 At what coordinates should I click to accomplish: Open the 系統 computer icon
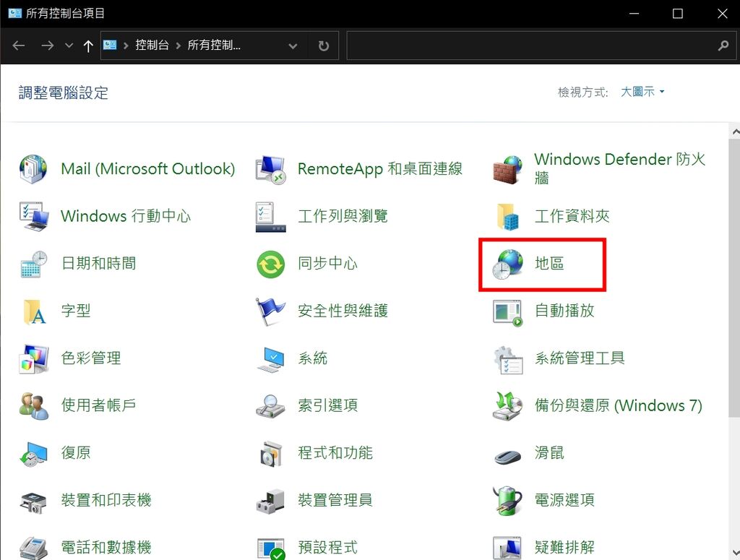click(x=270, y=359)
